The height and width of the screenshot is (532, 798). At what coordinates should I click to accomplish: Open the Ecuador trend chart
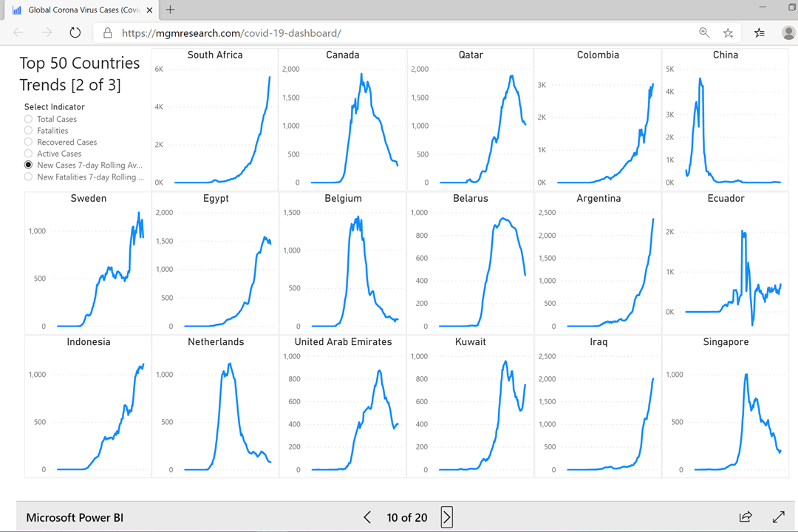point(726,263)
